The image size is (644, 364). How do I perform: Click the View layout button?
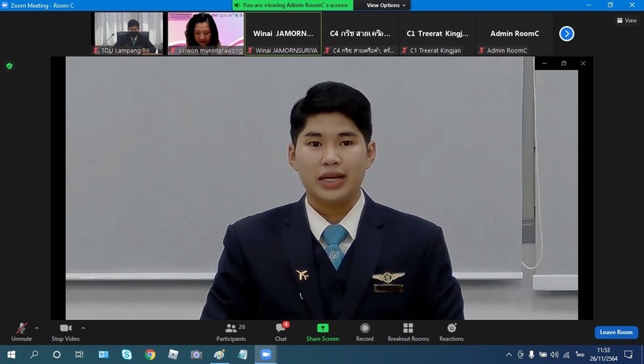click(626, 20)
